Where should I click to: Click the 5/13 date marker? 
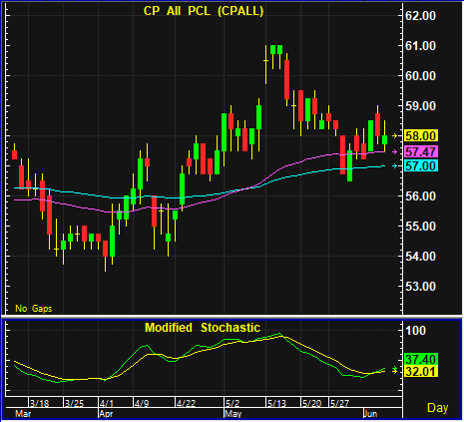tap(277, 403)
